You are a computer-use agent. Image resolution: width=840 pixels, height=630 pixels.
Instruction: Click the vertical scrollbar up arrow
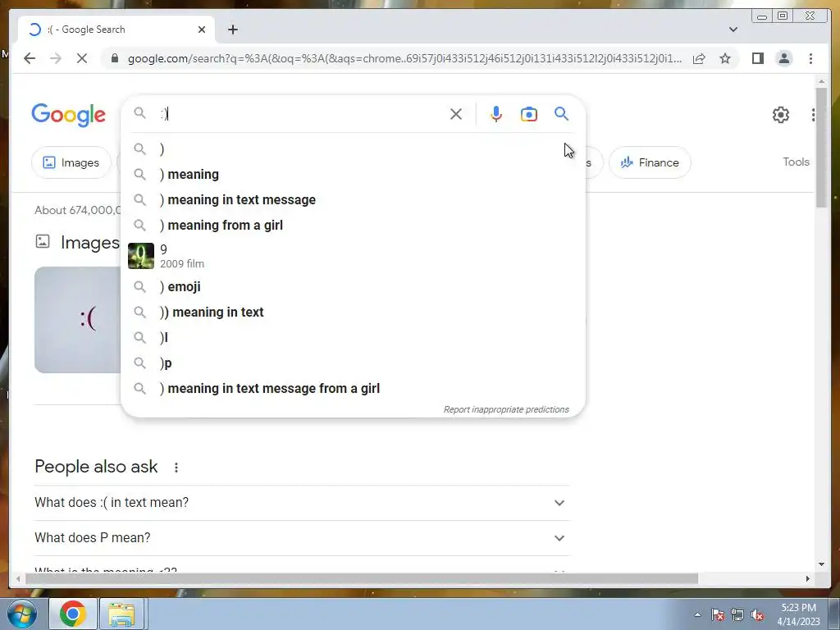coord(821,82)
